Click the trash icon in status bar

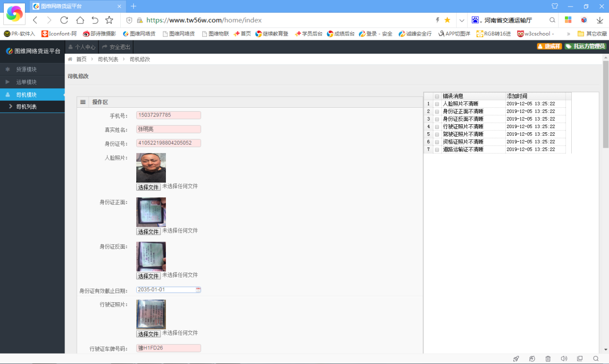[x=548, y=359]
